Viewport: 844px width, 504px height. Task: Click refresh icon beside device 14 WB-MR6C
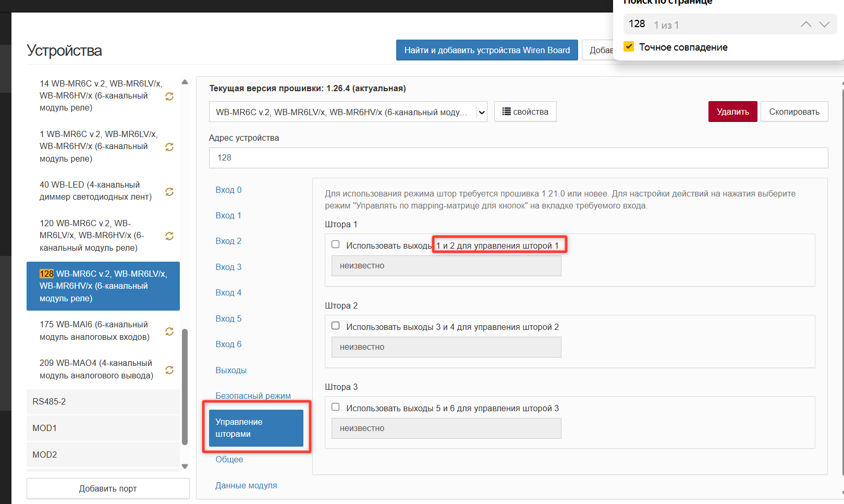169,96
